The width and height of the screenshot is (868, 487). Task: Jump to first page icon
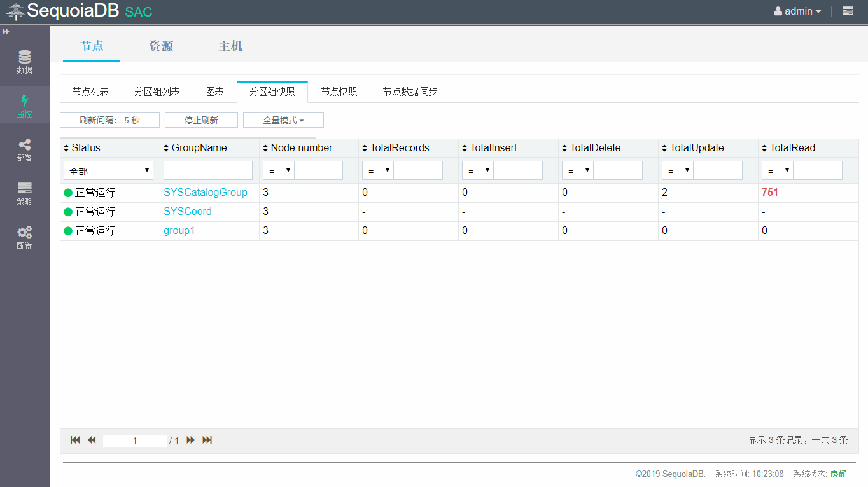pos(75,440)
